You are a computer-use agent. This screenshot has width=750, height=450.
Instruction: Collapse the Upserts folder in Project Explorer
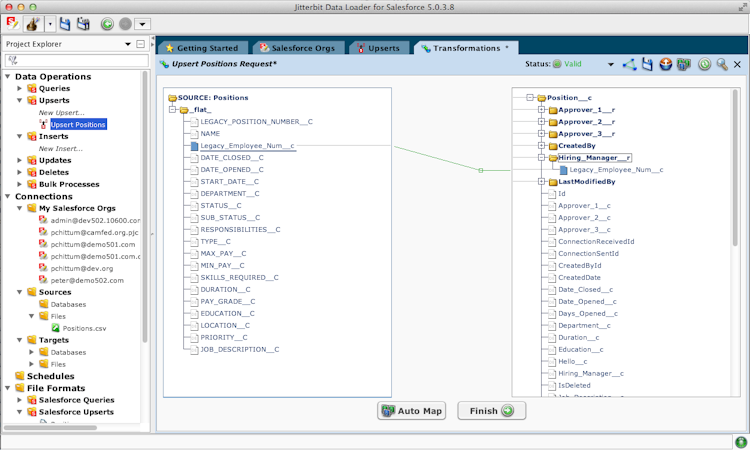click(20, 100)
